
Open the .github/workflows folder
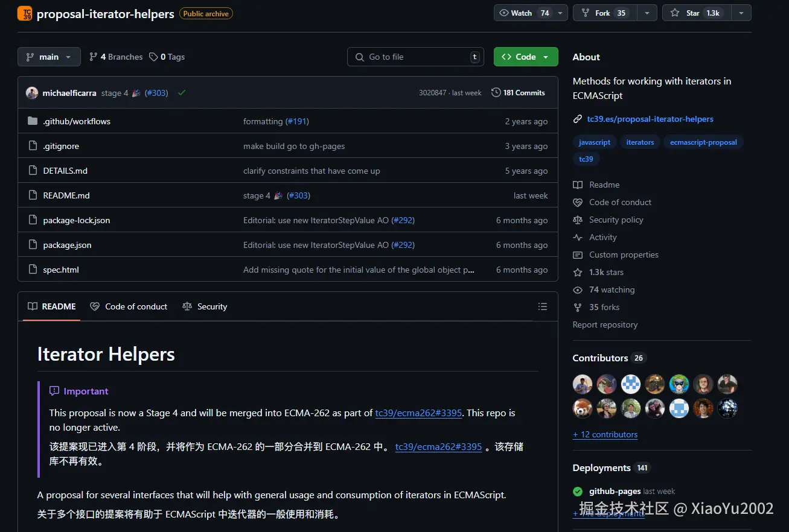click(77, 121)
